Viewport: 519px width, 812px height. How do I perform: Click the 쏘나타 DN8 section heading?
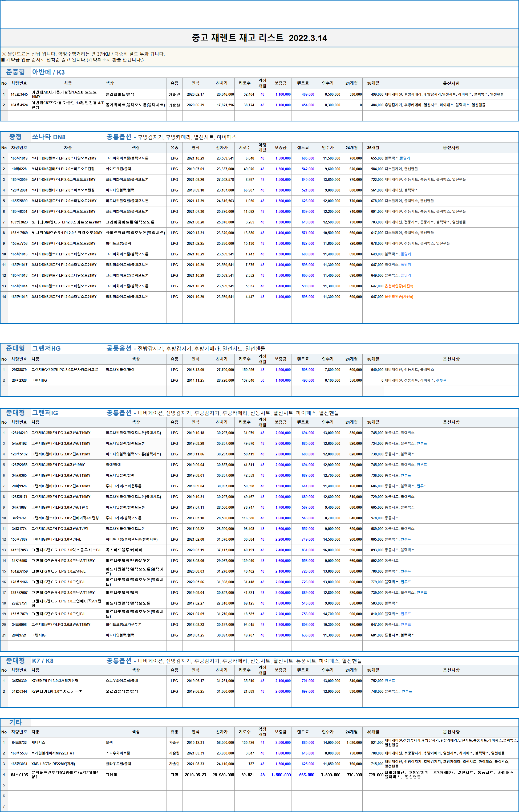point(48,137)
